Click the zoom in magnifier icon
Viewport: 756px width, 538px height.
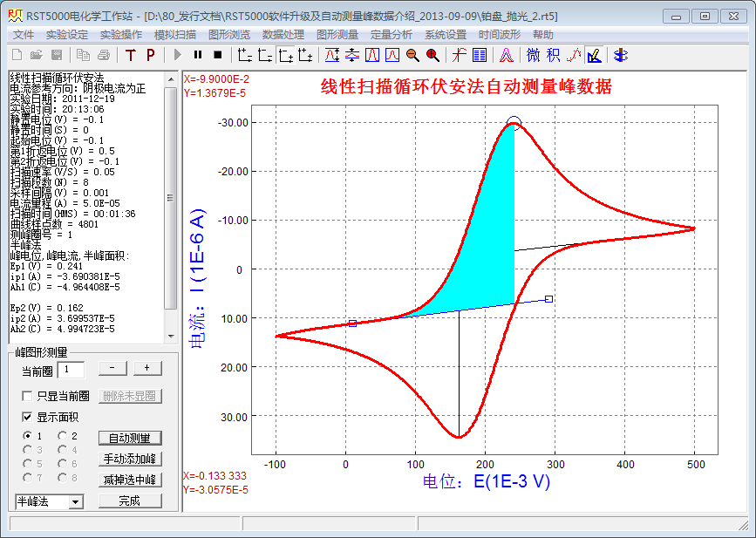tap(432, 55)
